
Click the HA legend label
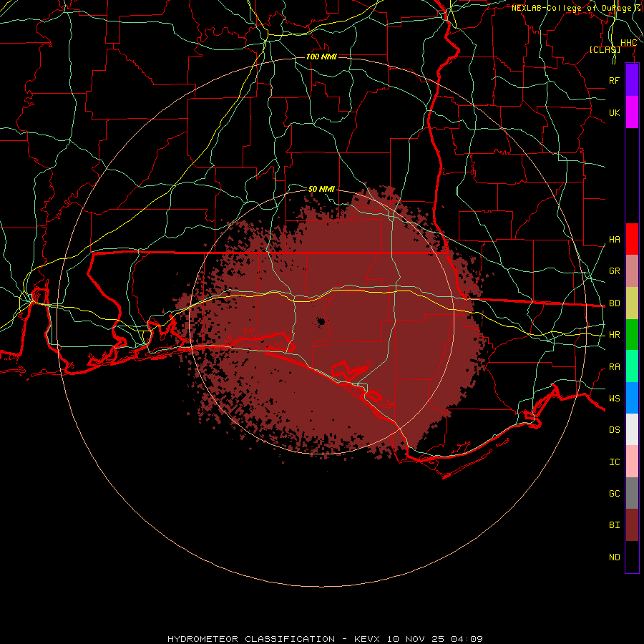(615, 240)
